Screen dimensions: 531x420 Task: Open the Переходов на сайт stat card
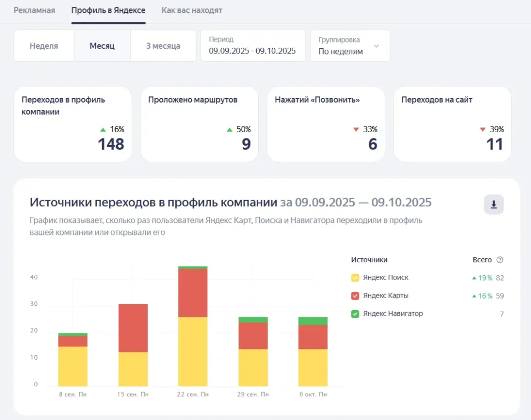[452, 124]
